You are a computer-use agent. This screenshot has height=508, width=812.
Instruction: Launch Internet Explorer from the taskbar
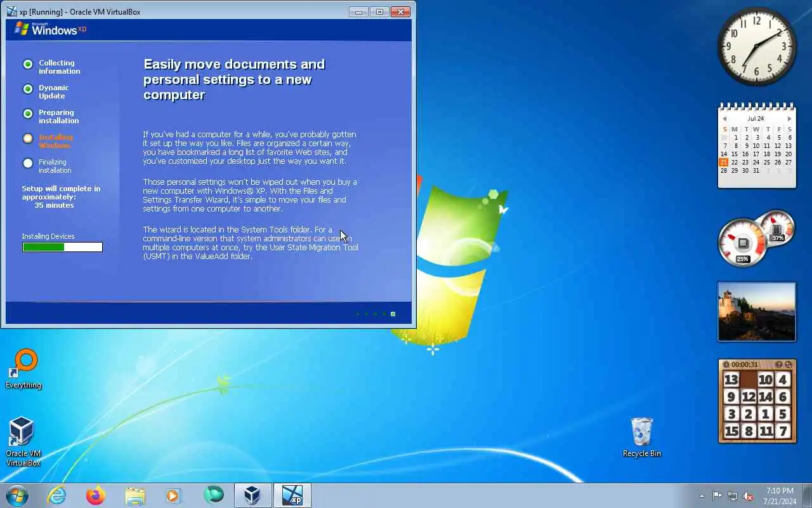(x=57, y=495)
